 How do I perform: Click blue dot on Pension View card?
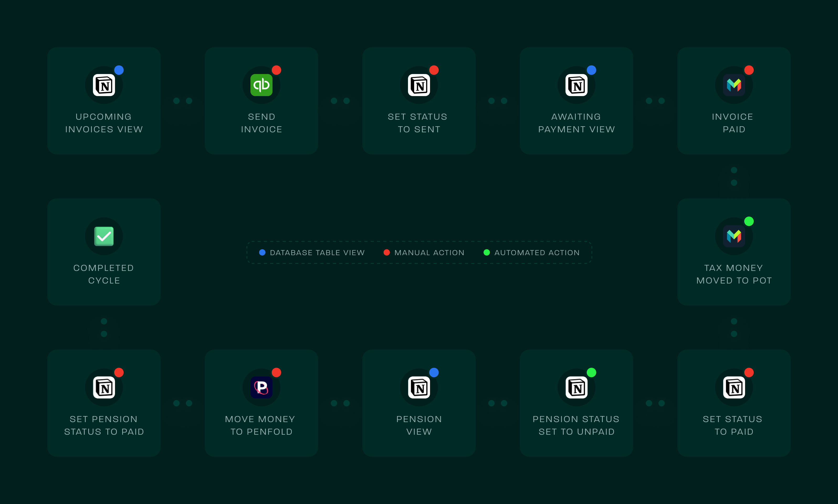[x=434, y=372]
